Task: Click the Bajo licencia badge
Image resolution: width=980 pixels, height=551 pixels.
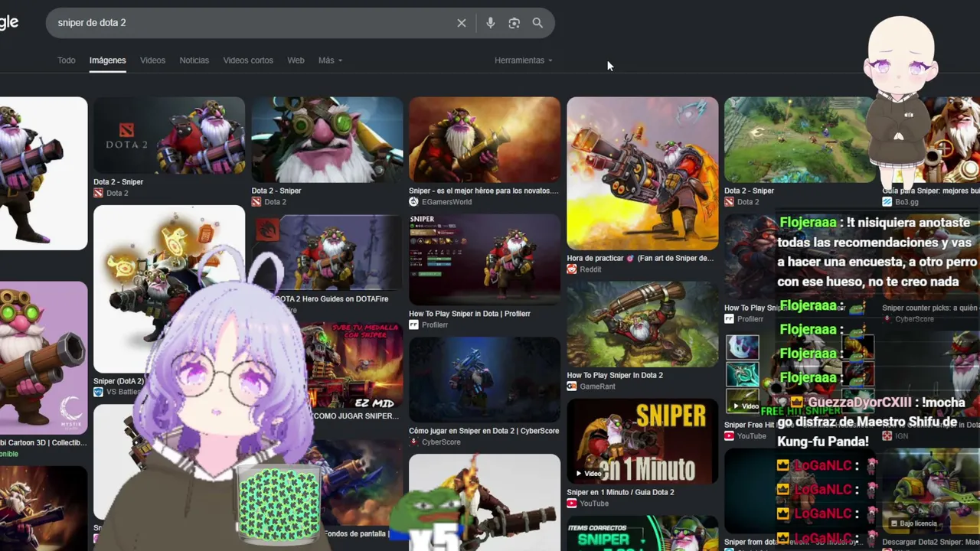Action: tap(913, 524)
